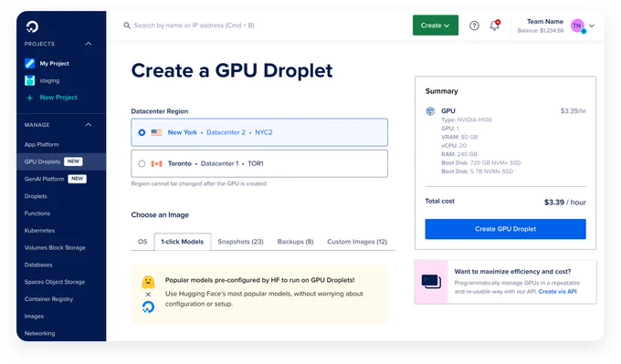Open Droplets in sidebar

coord(36,196)
